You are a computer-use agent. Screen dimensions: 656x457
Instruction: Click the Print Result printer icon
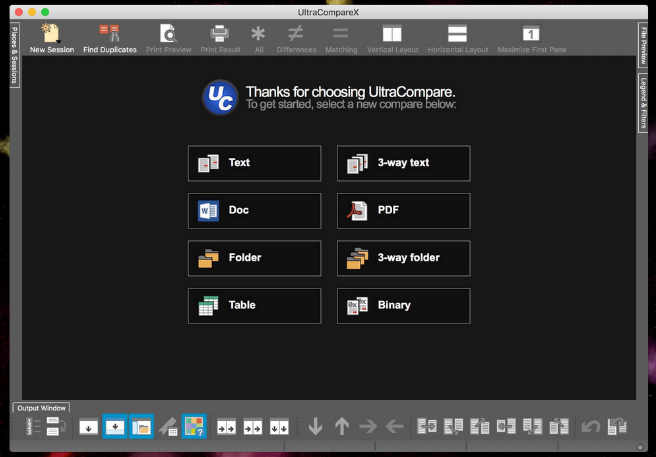(x=220, y=33)
